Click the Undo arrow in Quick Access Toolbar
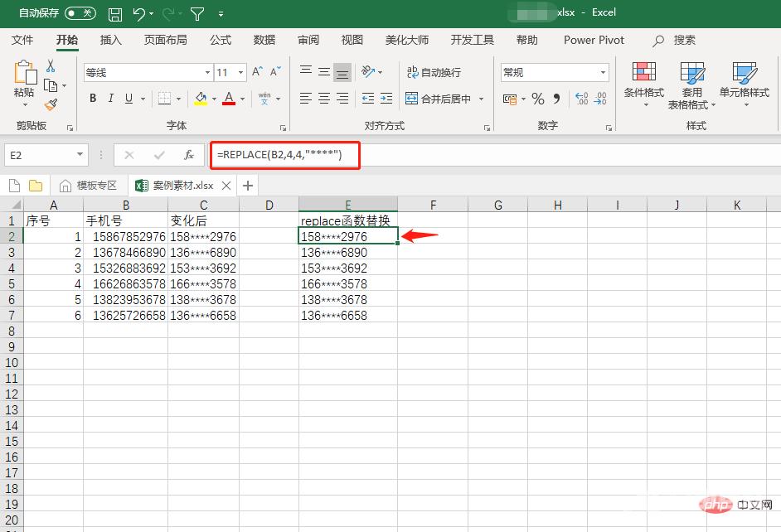This screenshot has width=781, height=532. (138, 12)
